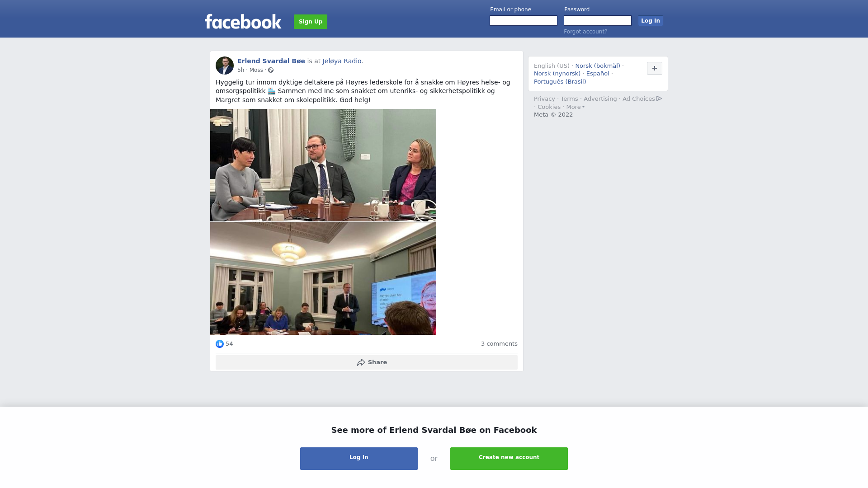Click the Facebook logo
Screen dimensions: 868x488
click(243, 22)
